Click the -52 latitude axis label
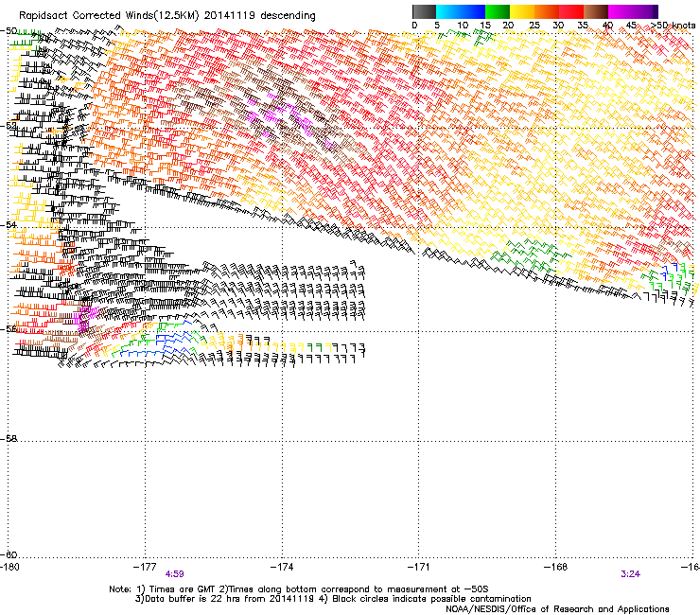The width and height of the screenshot is (700, 615). [x=9, y=126]
